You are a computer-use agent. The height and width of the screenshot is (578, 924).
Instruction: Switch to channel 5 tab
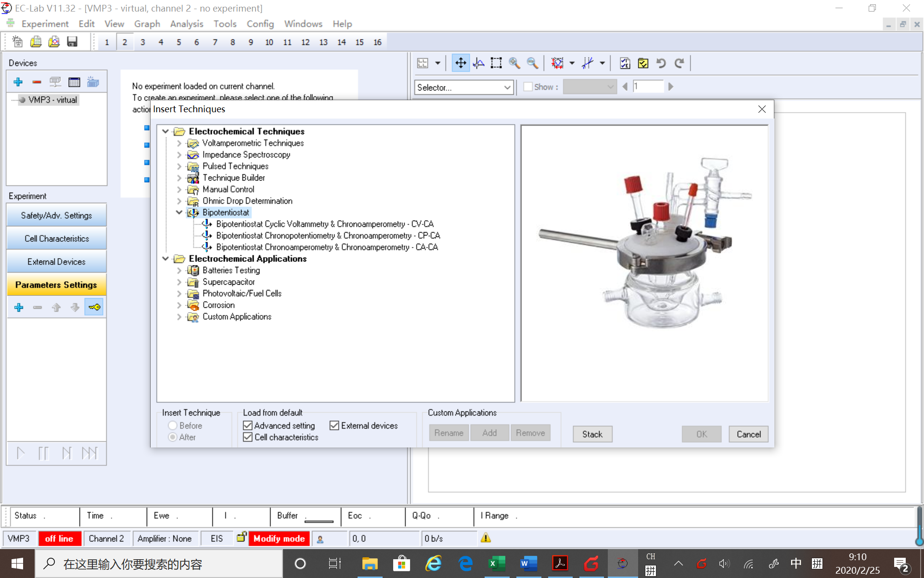pyautogui.click(x=179, y=42)
